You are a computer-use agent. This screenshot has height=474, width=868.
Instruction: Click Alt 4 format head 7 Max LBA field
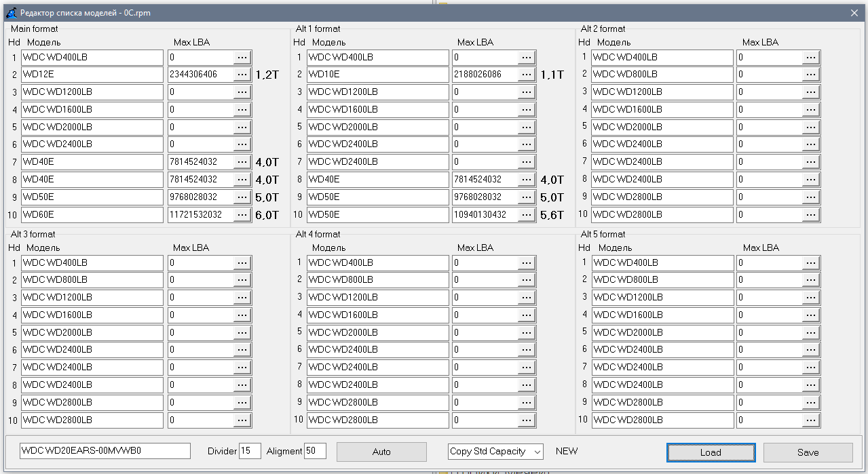point(485,368)
